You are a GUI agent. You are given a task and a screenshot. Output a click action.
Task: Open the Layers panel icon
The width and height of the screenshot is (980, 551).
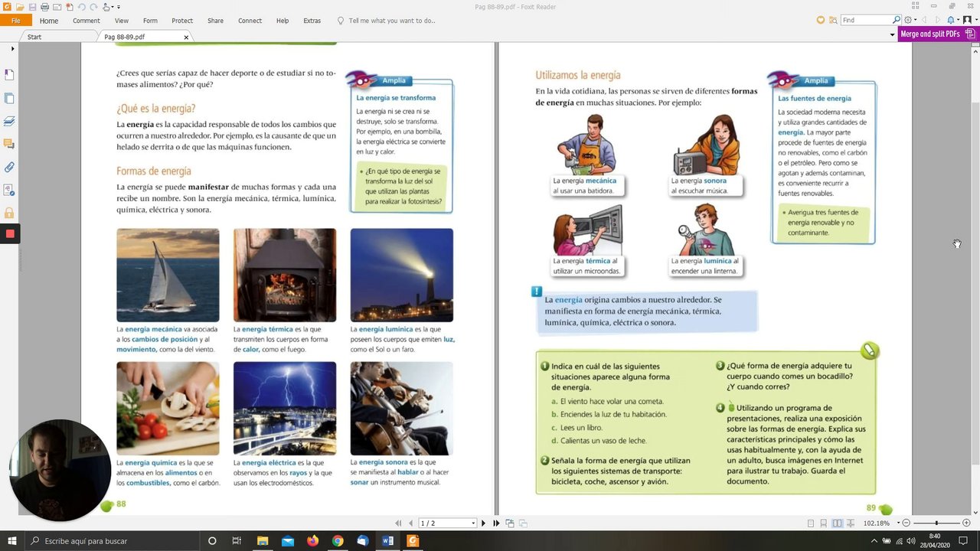tap(9, 121)
